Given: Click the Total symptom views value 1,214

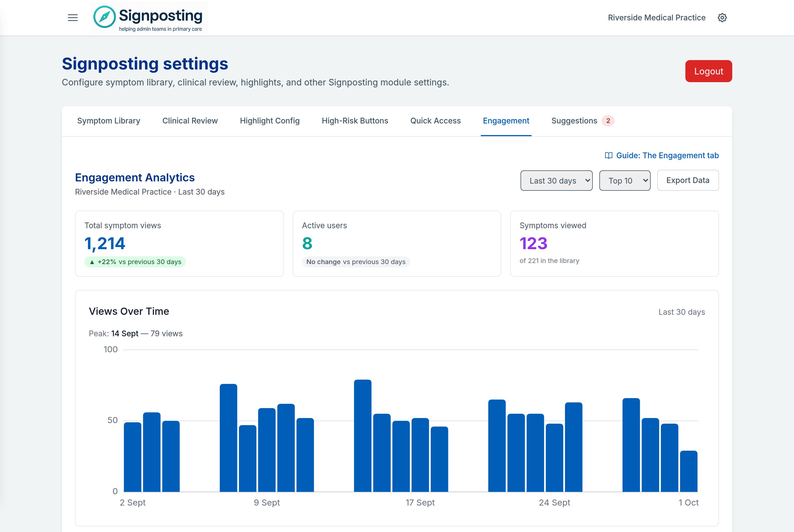Looking at the screenshot, I should (104, 243).
